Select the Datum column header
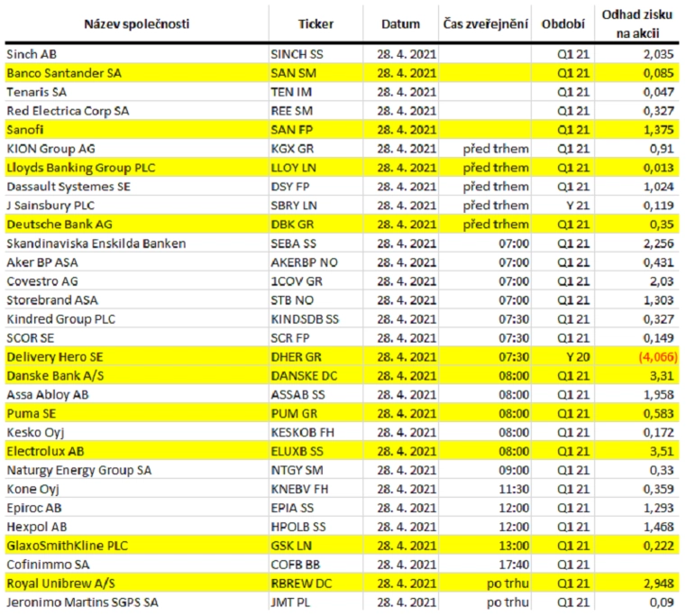The width and height of the screenshot is (686, 616). pyautogui.click(x=400, y=24)
